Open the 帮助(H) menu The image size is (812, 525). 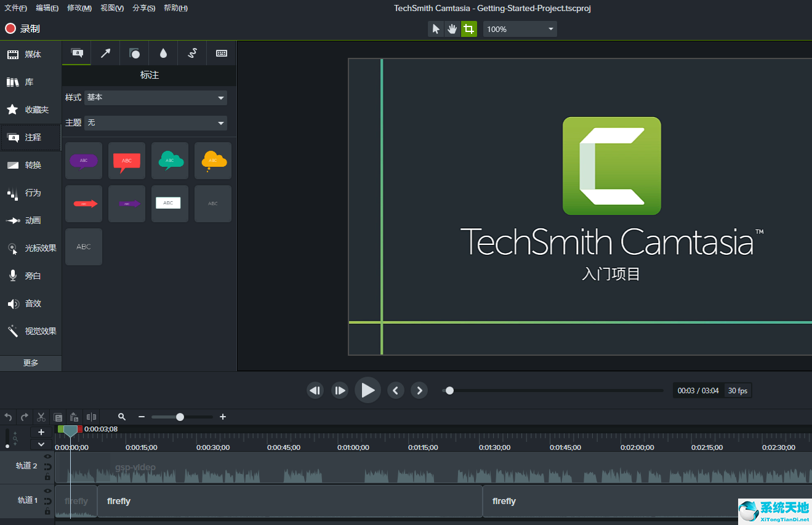[176, 8]
